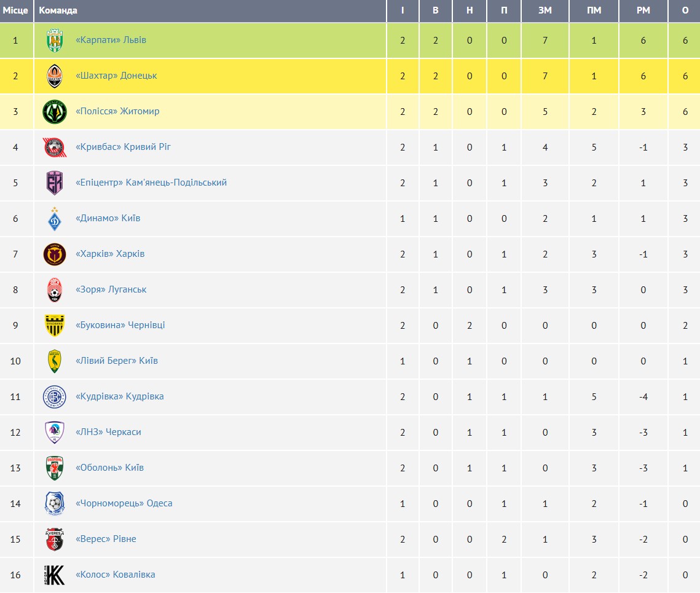Click the Kolos Kovalivka K logo
Screen dimensions: 700x593
tap(55, 575)
